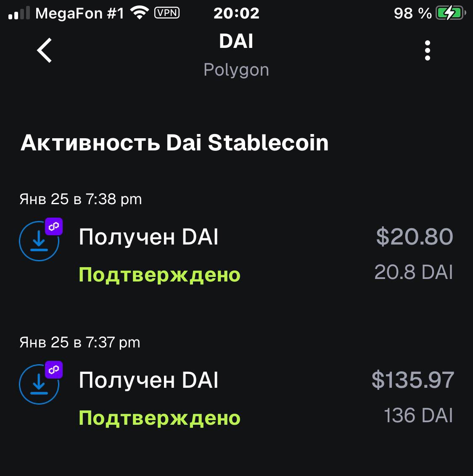The height and width of the screenshot is (476, 473).
Task: Open the three-dot options menu
Action: [x=427, y=50]
